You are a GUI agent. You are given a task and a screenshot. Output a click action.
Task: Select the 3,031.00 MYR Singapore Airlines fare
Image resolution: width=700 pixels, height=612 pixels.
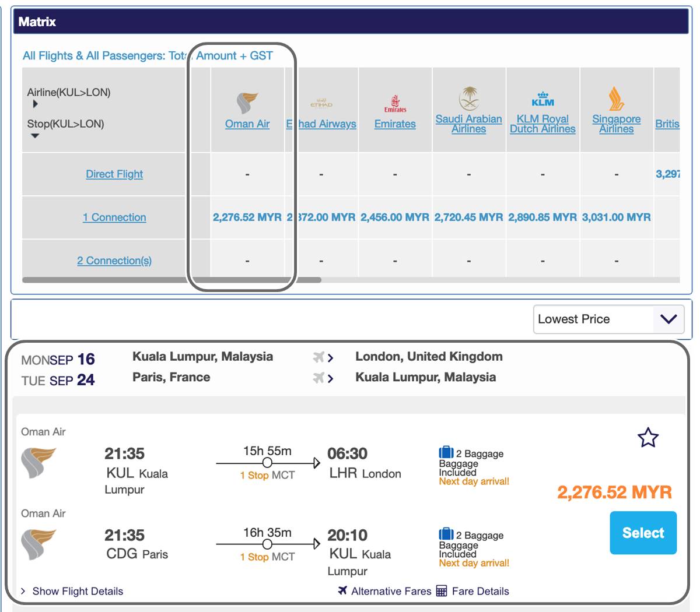click(617, 217)
